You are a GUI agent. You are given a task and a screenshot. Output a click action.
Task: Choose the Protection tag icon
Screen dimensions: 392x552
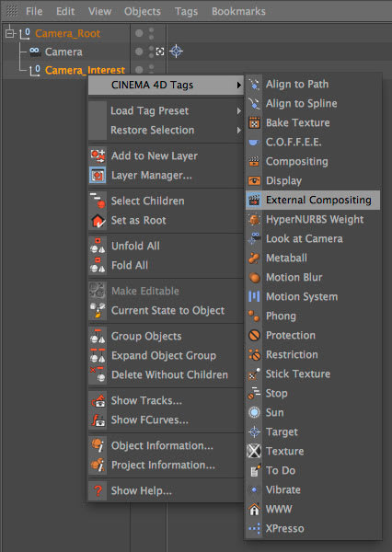point(254,335)
